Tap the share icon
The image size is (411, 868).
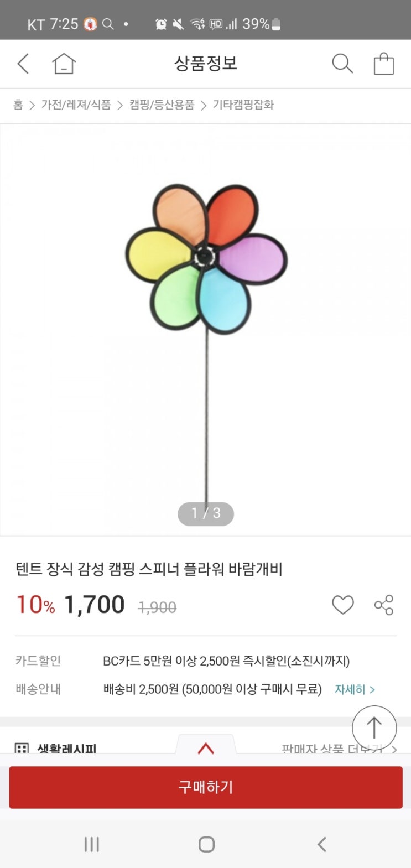(384, 605)
